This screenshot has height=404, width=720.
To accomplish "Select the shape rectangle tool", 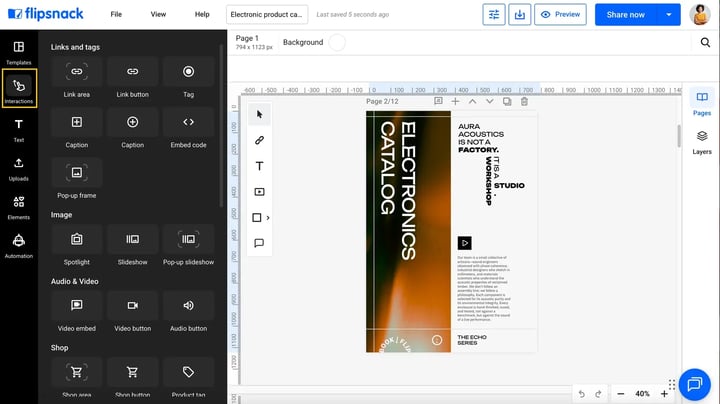I will (257, 218).
